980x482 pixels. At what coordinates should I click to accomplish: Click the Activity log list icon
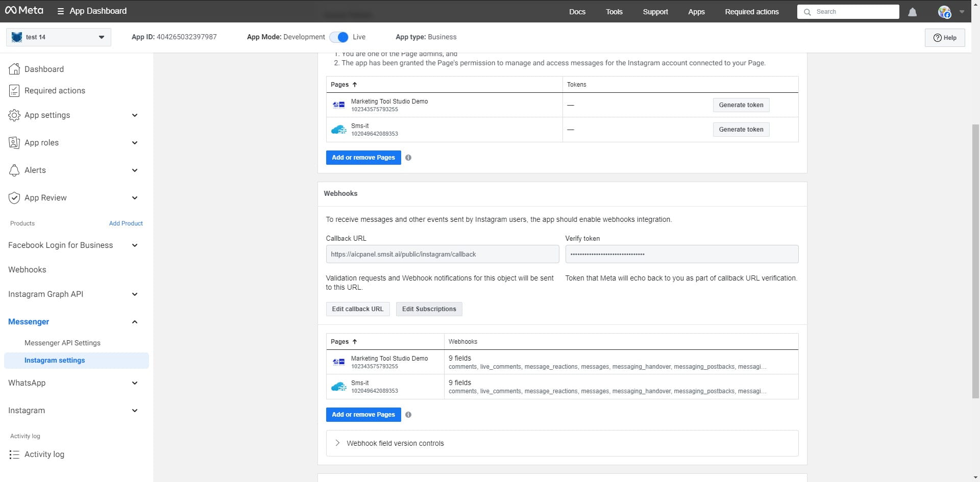14,454
